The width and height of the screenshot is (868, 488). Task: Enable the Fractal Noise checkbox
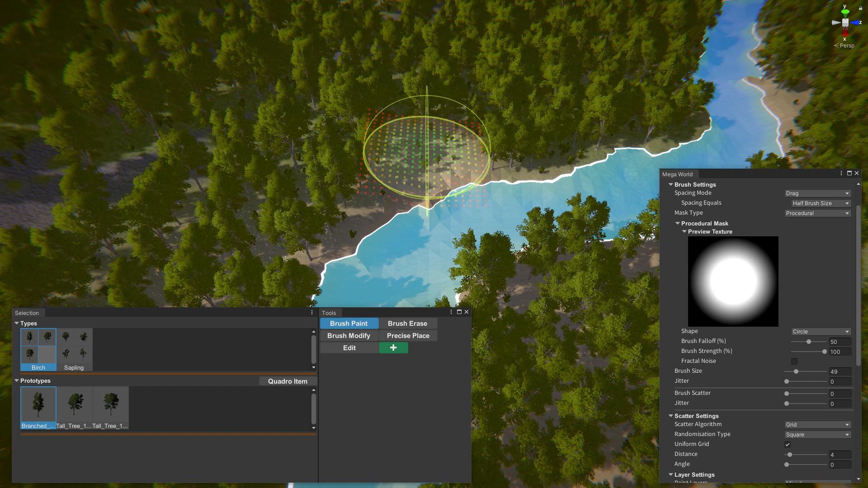pos(794,361)
